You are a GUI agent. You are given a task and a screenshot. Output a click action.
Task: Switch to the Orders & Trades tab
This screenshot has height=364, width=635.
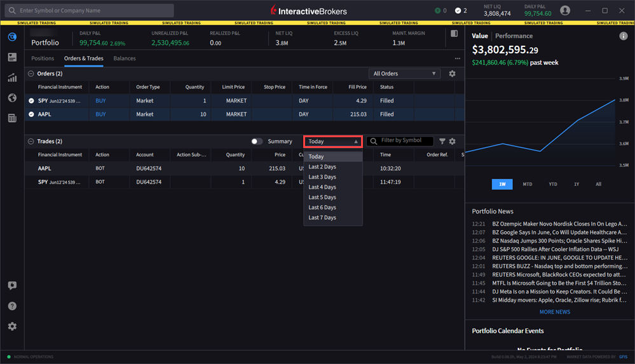(x=84, y=58)
